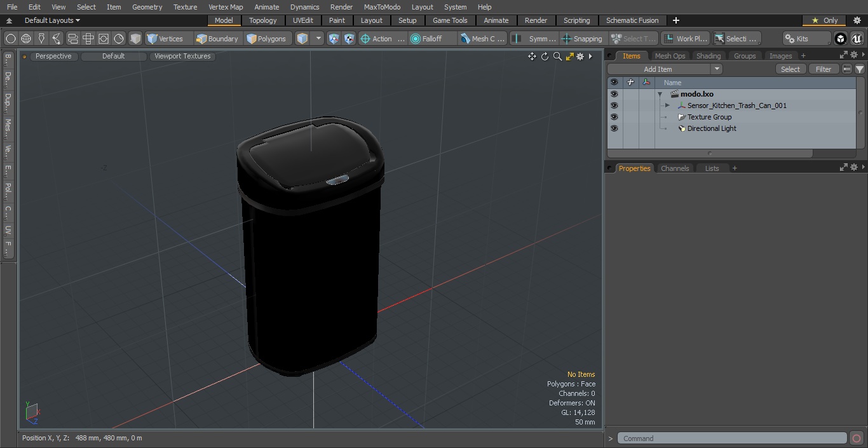Open the Vertex Map menu

tap(226, 7)
